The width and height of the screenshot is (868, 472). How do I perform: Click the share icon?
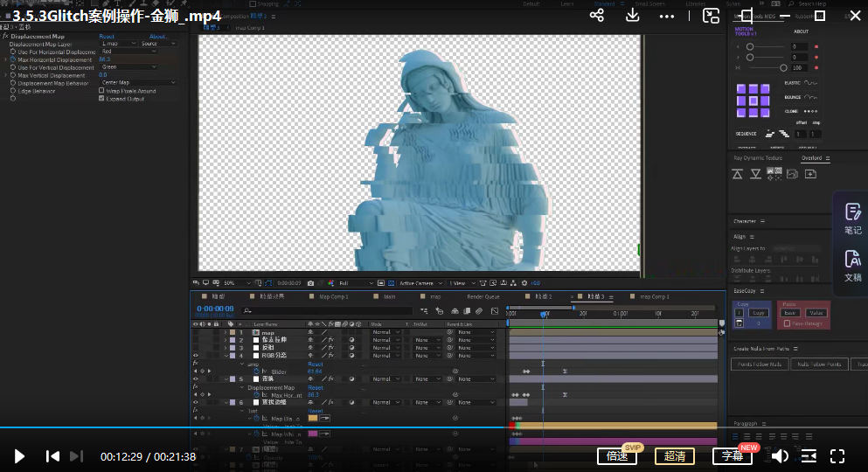(x=596, y=16)
